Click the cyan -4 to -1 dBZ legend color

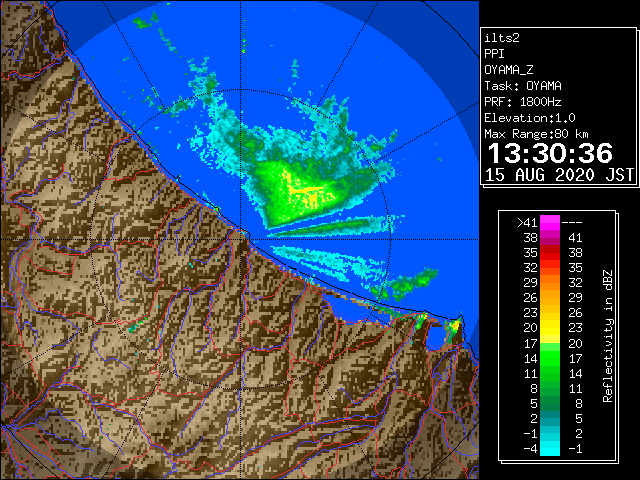coord(550,448)
